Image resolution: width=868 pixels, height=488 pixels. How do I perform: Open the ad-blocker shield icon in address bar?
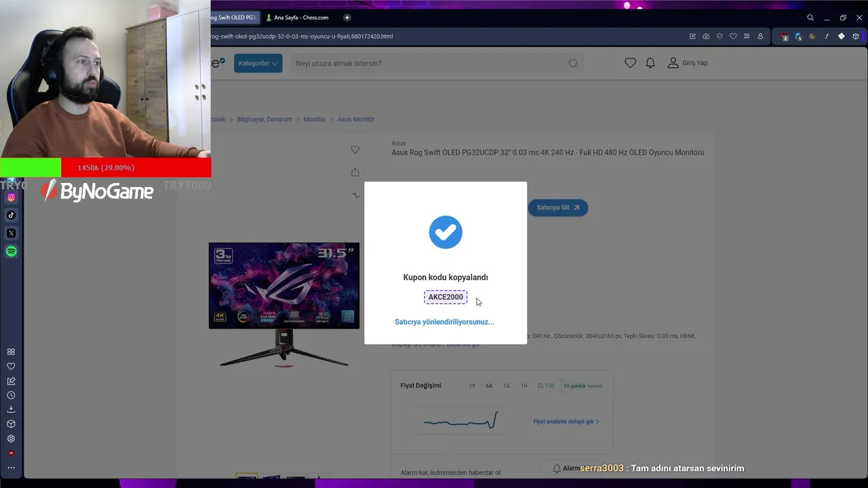click(x=719, y=36)
